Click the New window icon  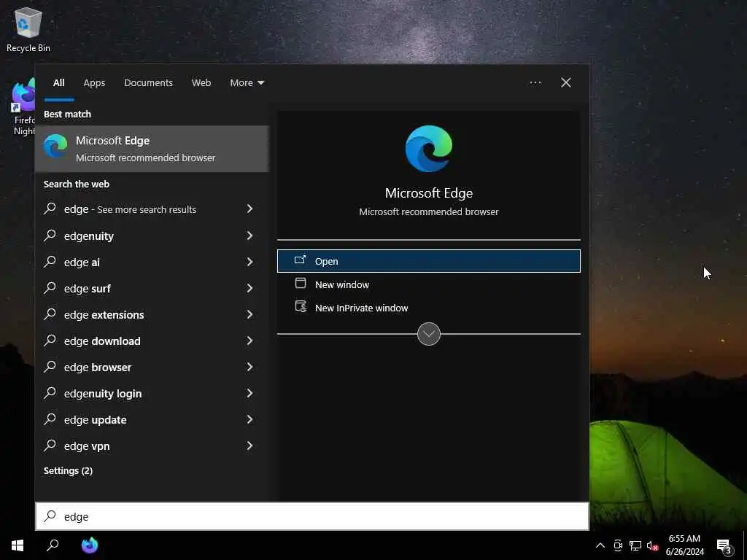300,284
